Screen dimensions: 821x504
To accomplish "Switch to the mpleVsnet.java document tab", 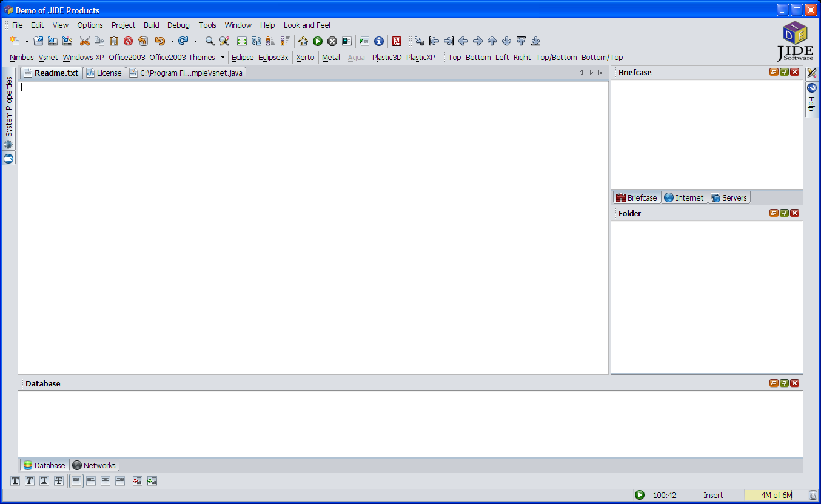I will (x=186, y=73).
